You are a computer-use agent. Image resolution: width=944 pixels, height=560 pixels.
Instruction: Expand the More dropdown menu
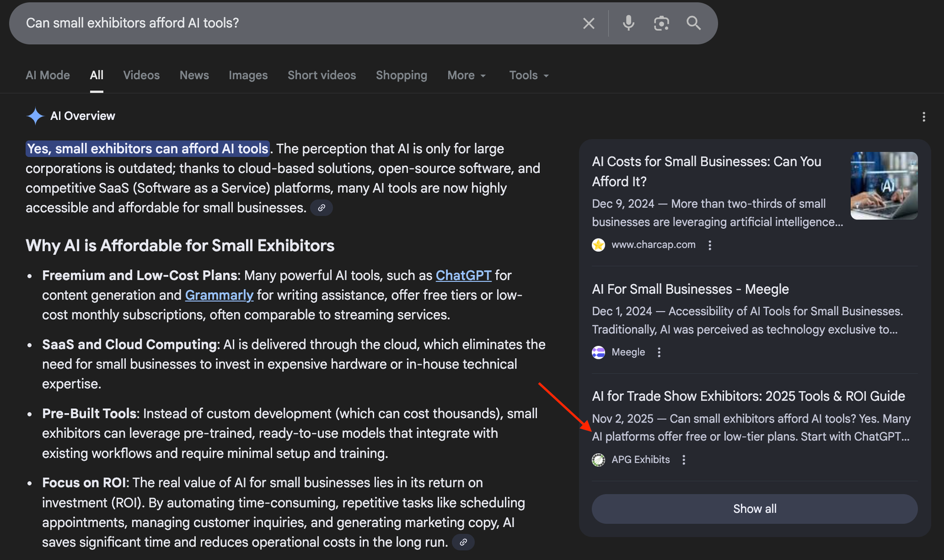point(466,76)
